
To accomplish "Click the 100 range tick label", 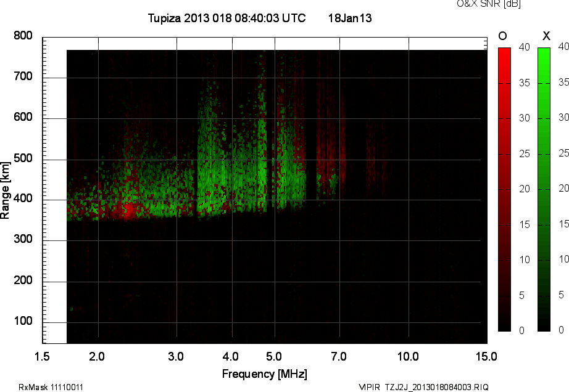I will tap(23, 321).
